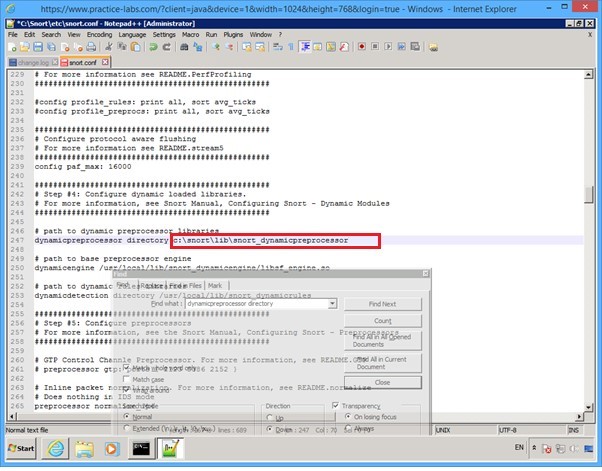Close the snort.conf tab with its red X
The height and width of the screenshot is (471, 602).
tap(105, 62)
